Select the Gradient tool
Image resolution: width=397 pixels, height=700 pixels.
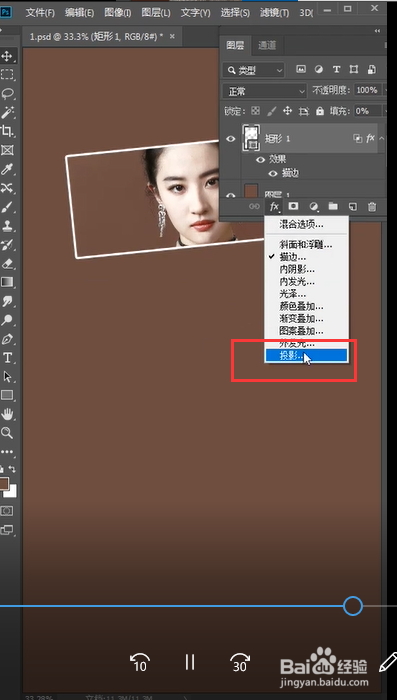coord(7,282)
